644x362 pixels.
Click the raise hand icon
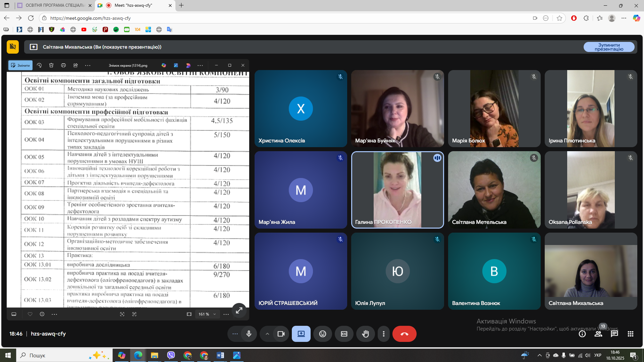[x=365, y=334]
